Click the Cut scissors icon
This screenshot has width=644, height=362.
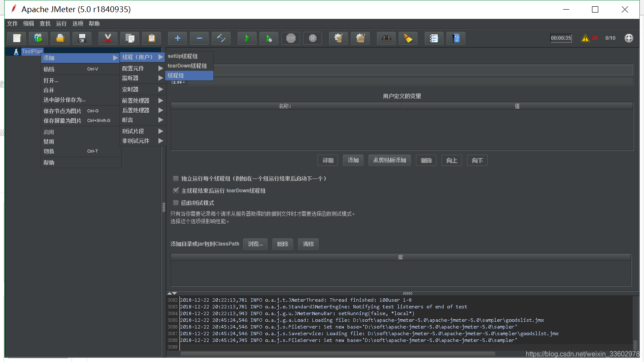(x=108, y=38)
